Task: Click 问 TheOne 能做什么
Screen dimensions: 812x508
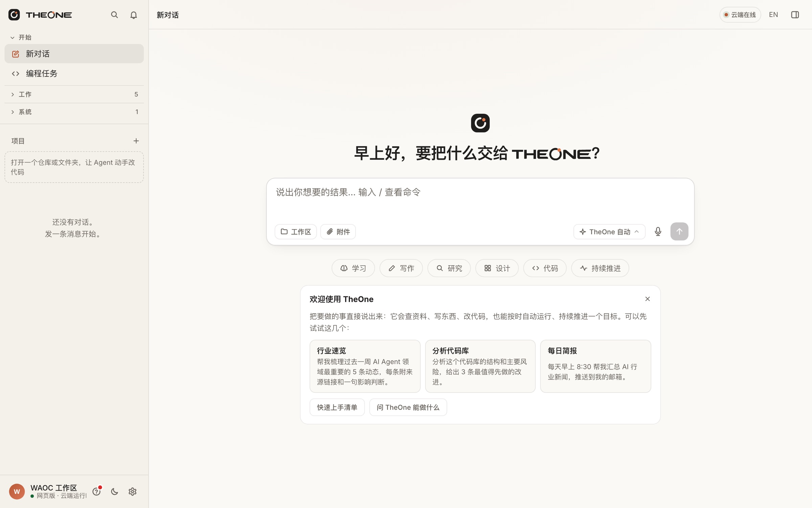Action: [x=408, y=407]
